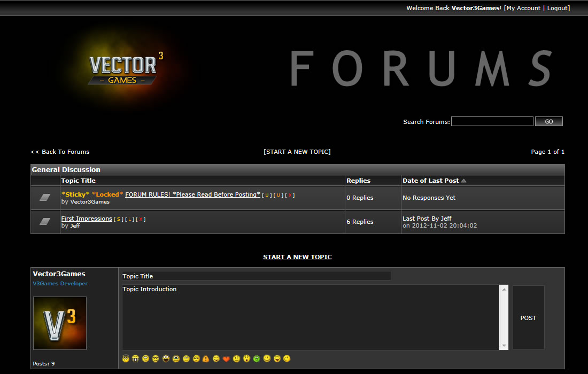This screenshot has width=588, height=374.
Task: Insert the red heart emoticon
Action: click(x=226, y=359)
